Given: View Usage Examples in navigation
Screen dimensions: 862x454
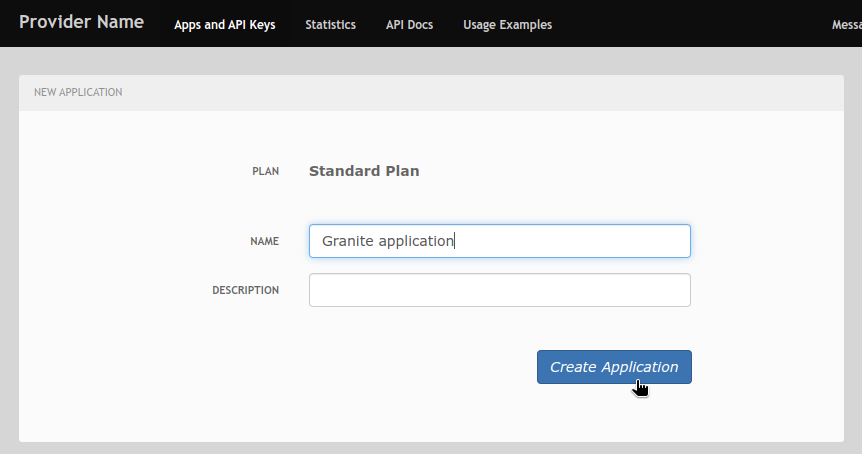Looking at the screenshot, I should (507, 25).
